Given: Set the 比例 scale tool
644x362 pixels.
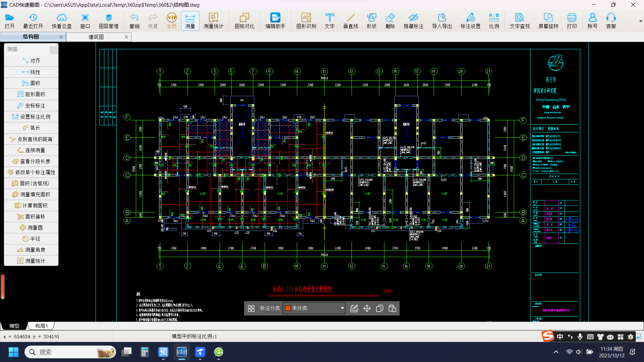Looking at the screenshot, I should [494, 21].
